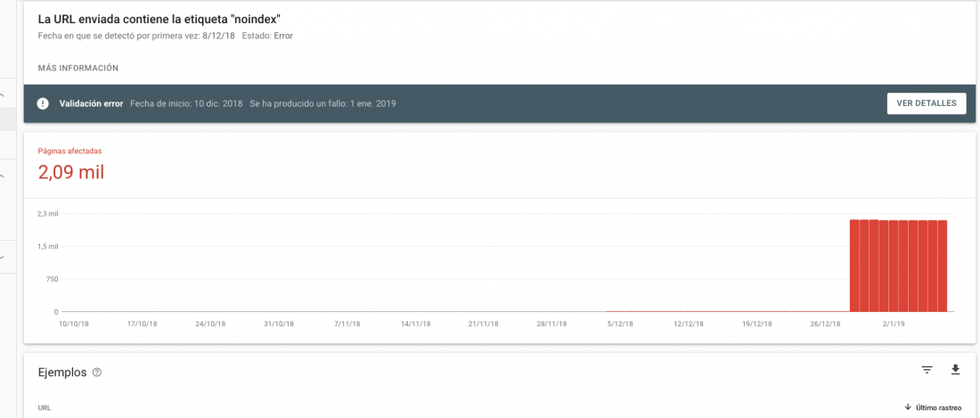Screen dimensions: 980x418
Task: Open help icon beside Ejemplos
Action: 97,373
